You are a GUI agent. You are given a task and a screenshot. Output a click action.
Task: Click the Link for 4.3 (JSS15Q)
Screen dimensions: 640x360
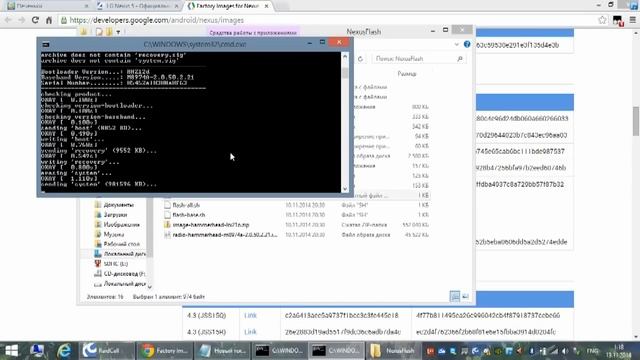(250, 316)
